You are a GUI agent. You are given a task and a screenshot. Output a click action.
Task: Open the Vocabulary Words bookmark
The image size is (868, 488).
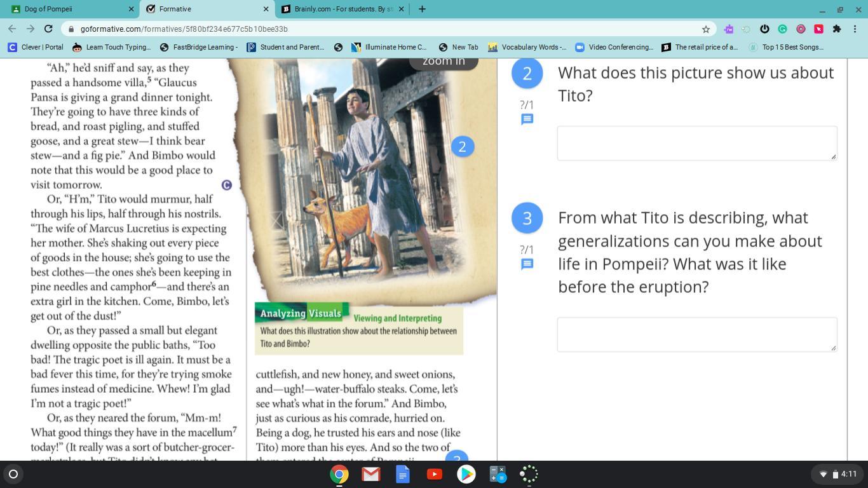point(527,47)
